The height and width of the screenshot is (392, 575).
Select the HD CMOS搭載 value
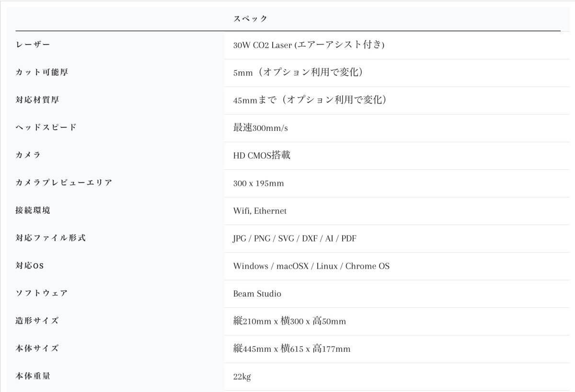(262, 155)
